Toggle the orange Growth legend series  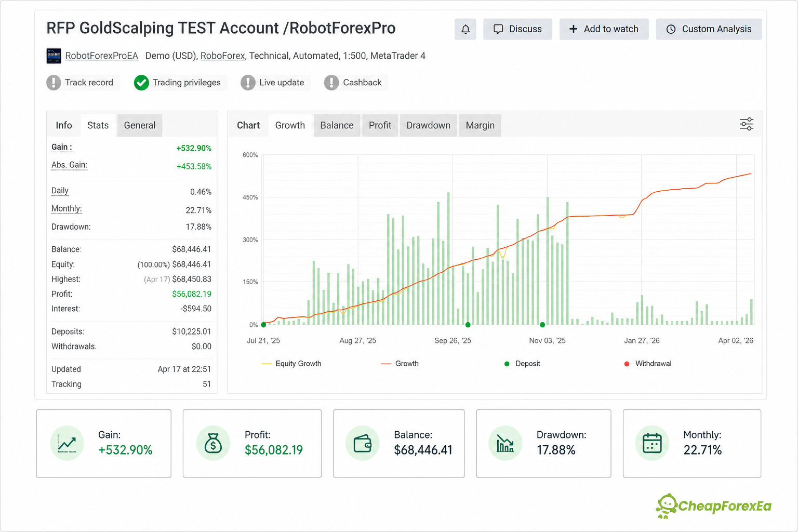pyautogui.click(x=400, y=364)
